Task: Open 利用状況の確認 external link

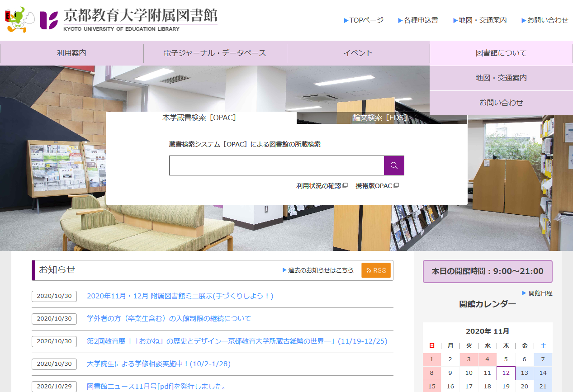Action: point(322,186)
